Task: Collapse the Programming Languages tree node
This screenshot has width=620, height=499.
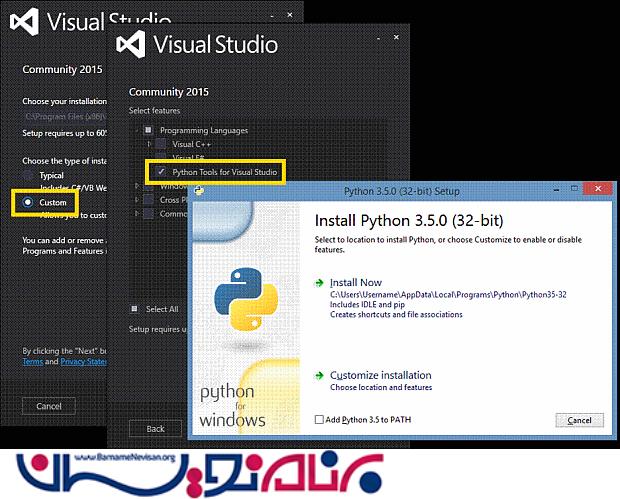Action: (x=137, y=130)
